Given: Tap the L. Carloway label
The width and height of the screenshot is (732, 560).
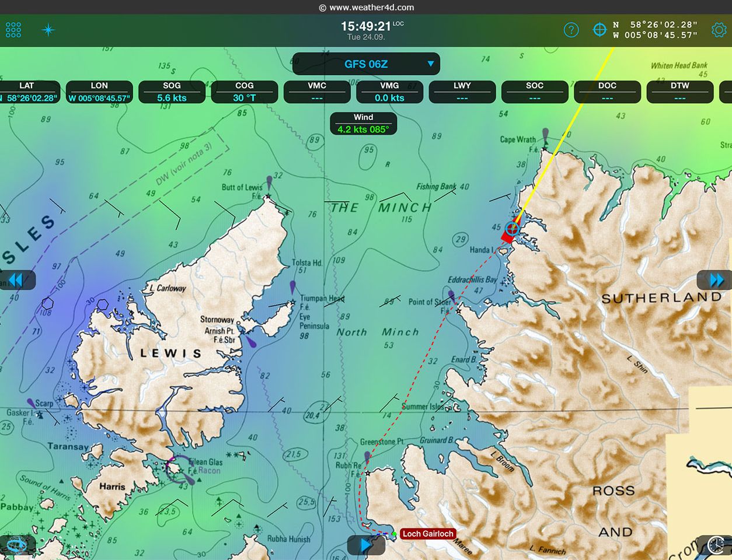Looking at the screenshot, I should [168, 288].
